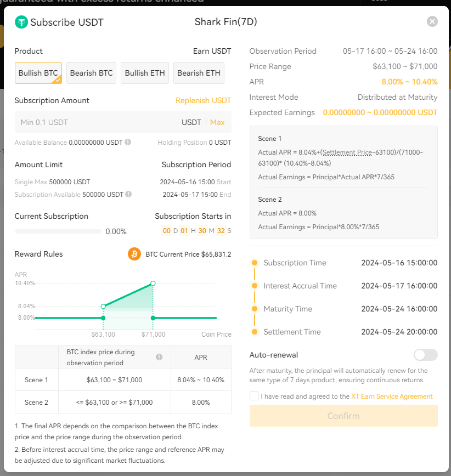
Task: Click the Current Subscription progress bar
Action: [58, 231]
